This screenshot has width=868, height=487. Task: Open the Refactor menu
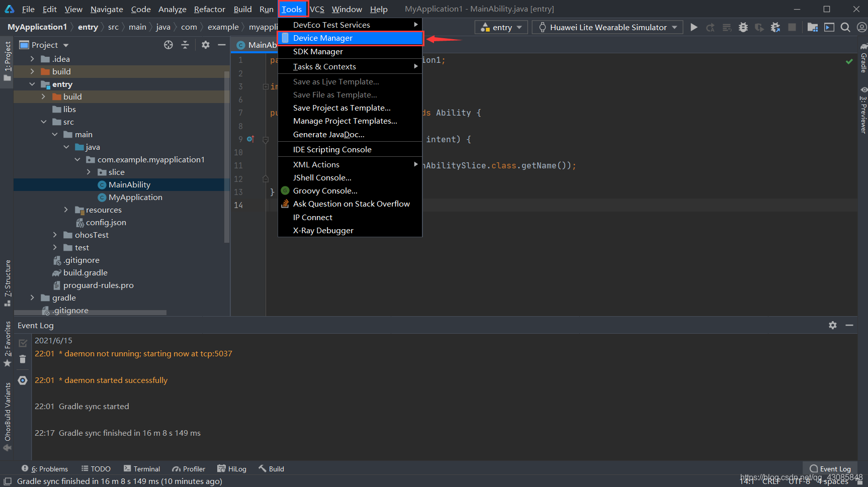(x=210, y=9)
